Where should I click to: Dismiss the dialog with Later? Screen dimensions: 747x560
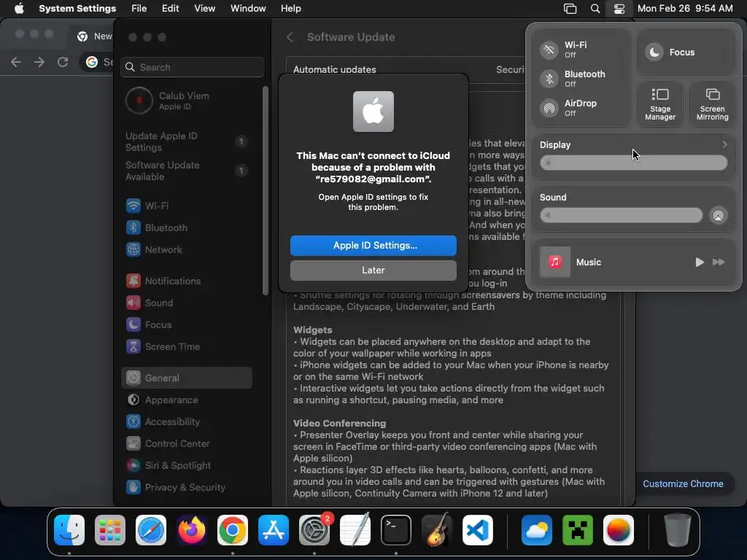click(373, 270)
